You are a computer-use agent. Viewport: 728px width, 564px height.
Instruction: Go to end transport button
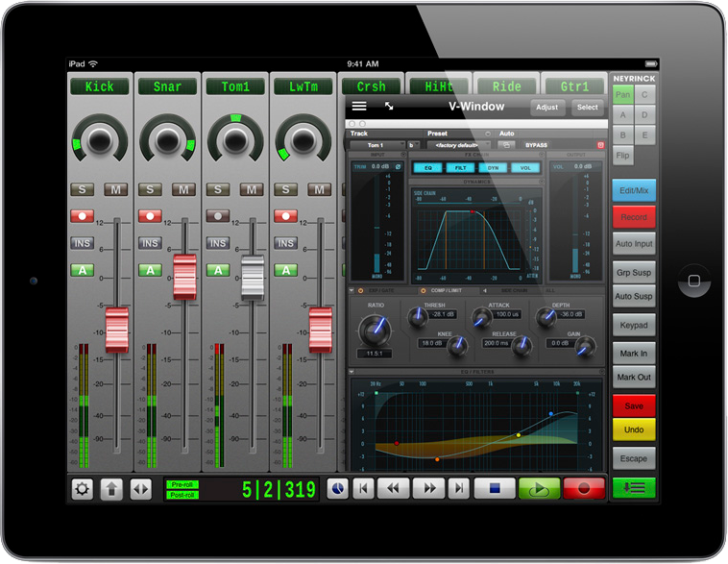(459, 489)
